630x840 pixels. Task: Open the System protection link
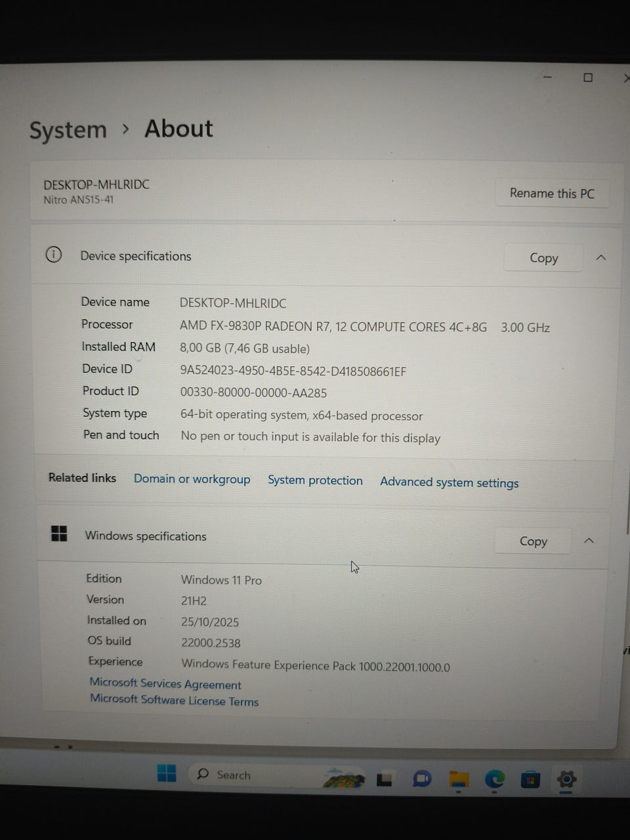click(x=315, y=480)
